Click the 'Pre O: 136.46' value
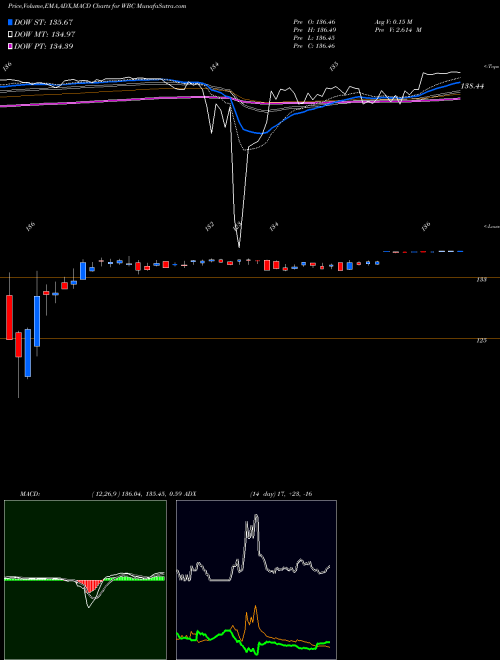The image size is (500, 660). 314,21
